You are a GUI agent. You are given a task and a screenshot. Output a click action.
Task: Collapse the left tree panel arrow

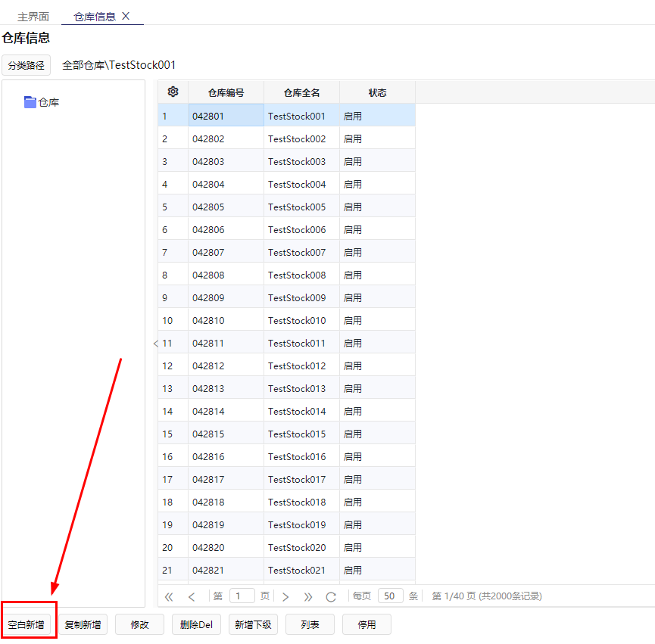pos(155,344)
